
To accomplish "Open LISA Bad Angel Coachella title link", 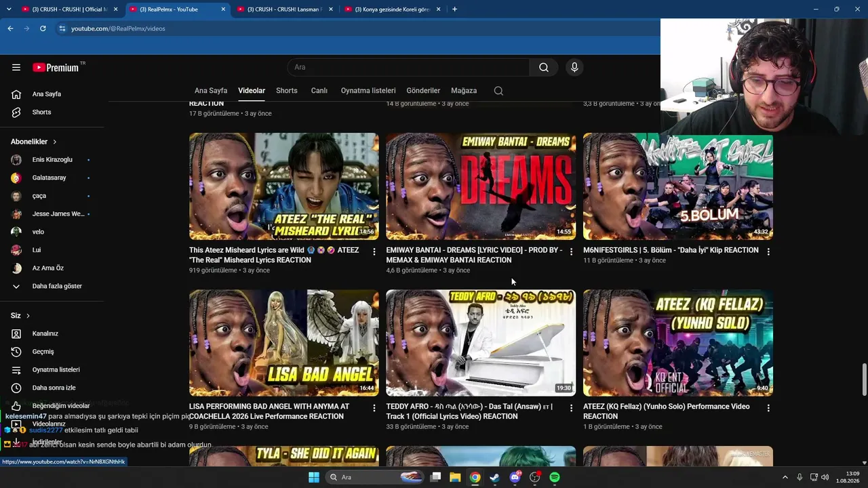I will point(269,411).
